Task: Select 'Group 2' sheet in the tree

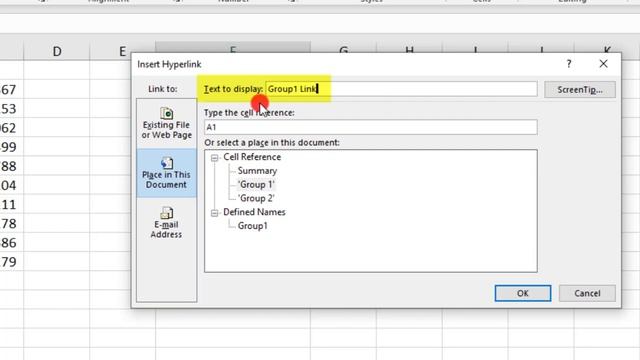Action: [x=256, y=198]
